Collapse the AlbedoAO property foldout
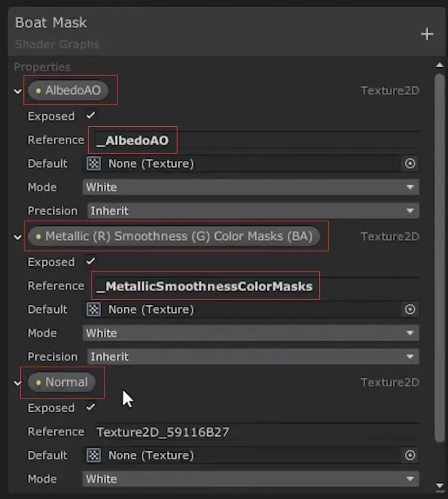Viewport: 448px width, 499px height. pos(18,92)
